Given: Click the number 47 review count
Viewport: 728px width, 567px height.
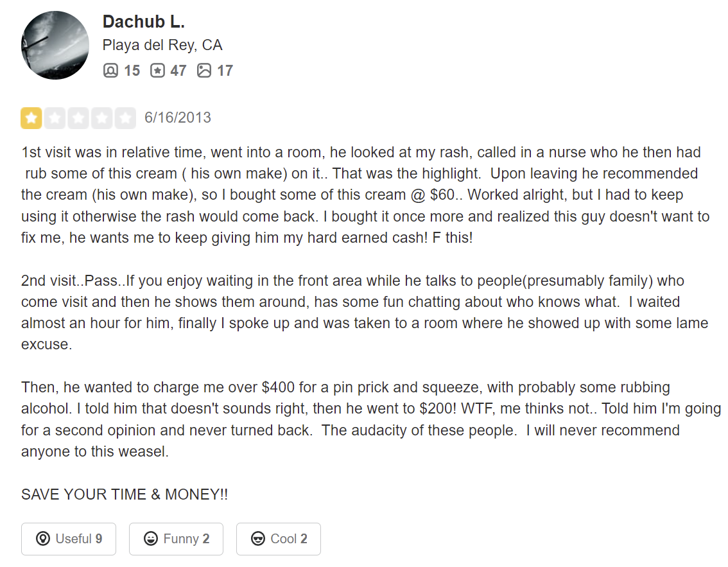Looking at the screenshot, I should pyautogui.click(x=178, y=71).
